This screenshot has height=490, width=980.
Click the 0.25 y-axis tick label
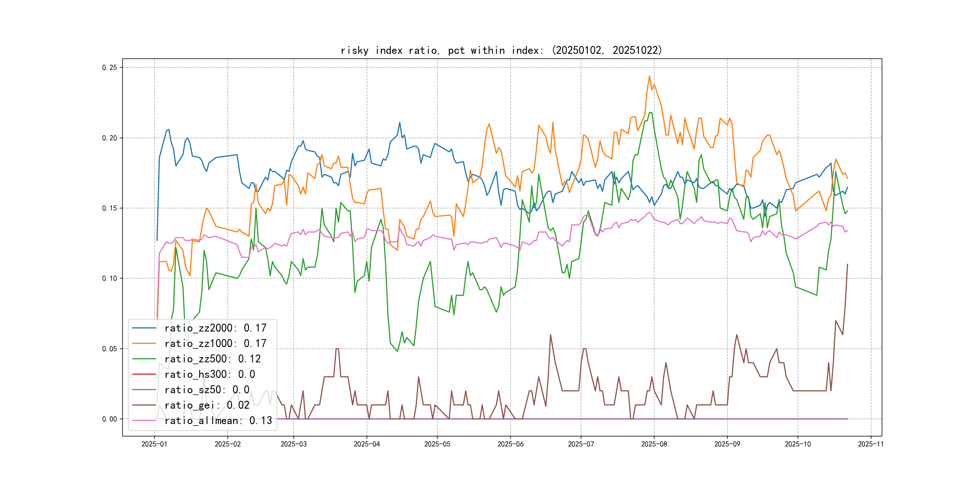109,68
